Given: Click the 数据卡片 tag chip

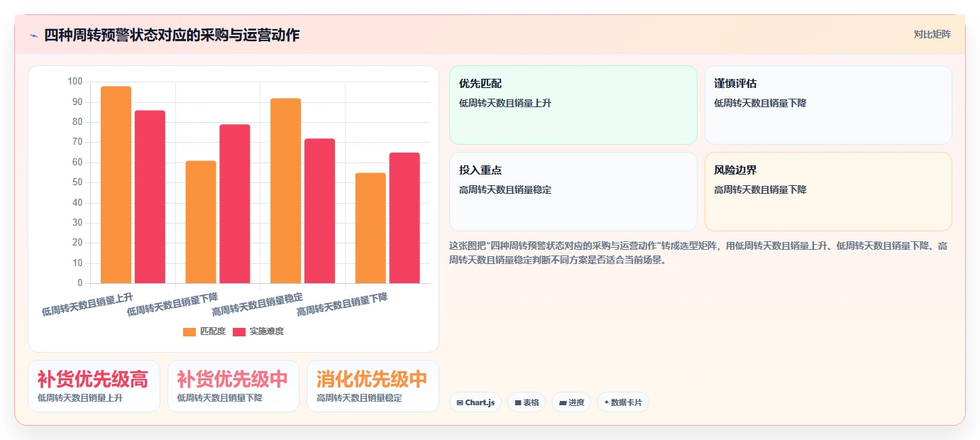Looking at the screenshot, I should 623,402.
